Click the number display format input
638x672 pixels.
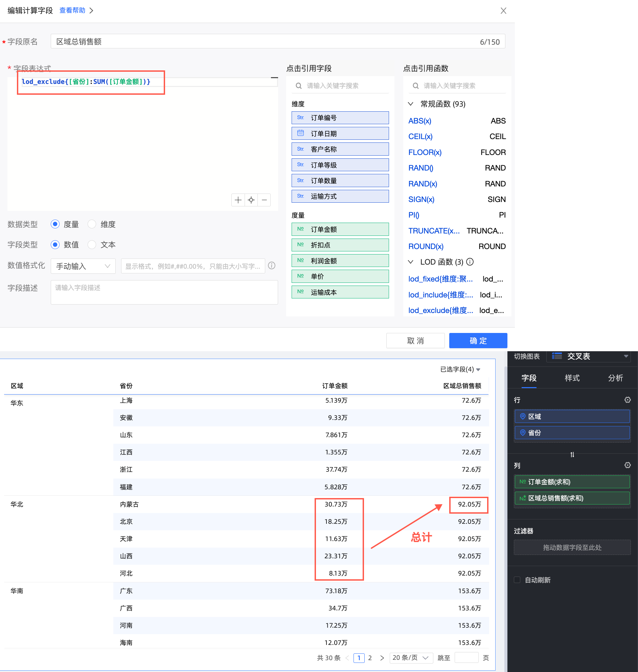[x=193, y=266]
